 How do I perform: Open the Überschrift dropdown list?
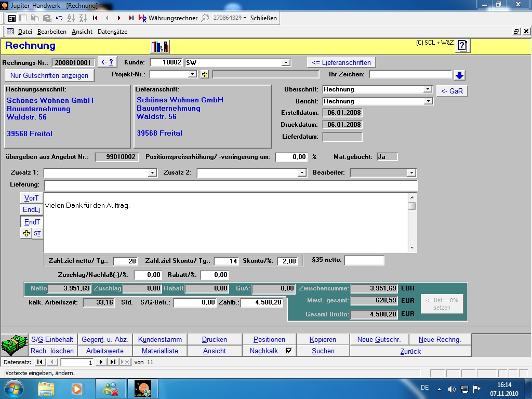[x=428, y=89]
